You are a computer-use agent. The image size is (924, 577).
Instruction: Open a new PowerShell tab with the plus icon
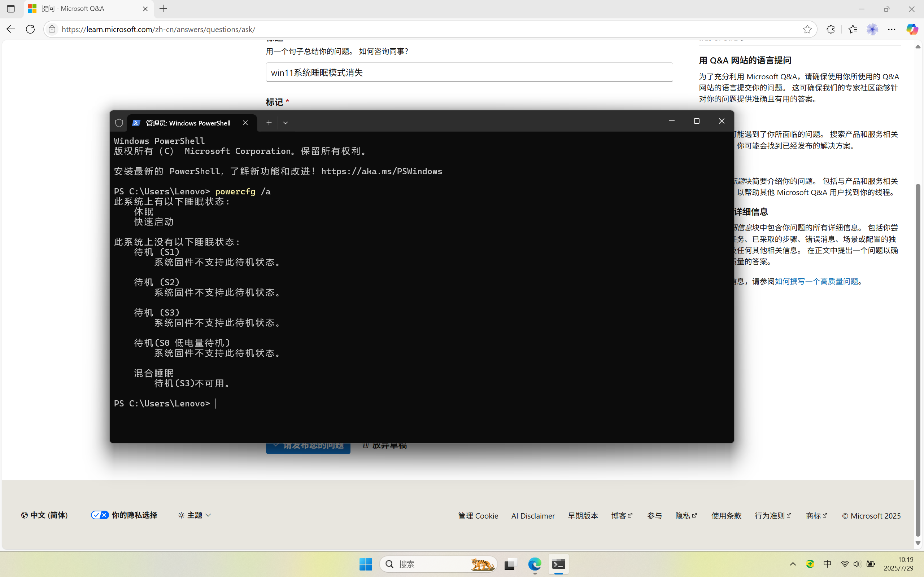(x=269, y=123)
